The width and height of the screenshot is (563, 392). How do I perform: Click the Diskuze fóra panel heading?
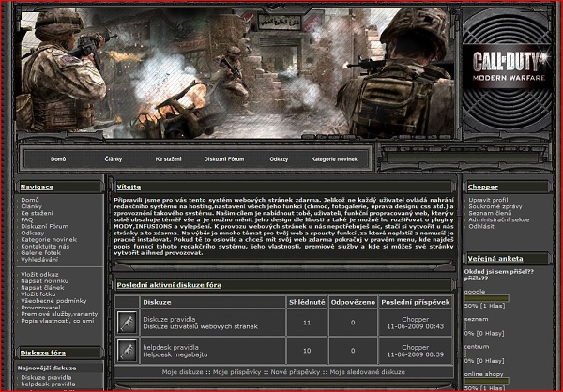[43, 353]
